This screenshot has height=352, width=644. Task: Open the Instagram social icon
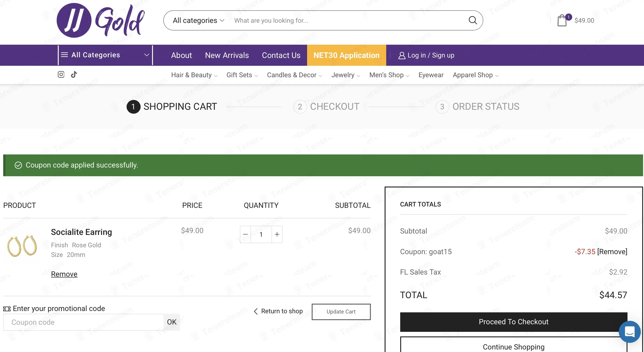[x=61, y=74]
